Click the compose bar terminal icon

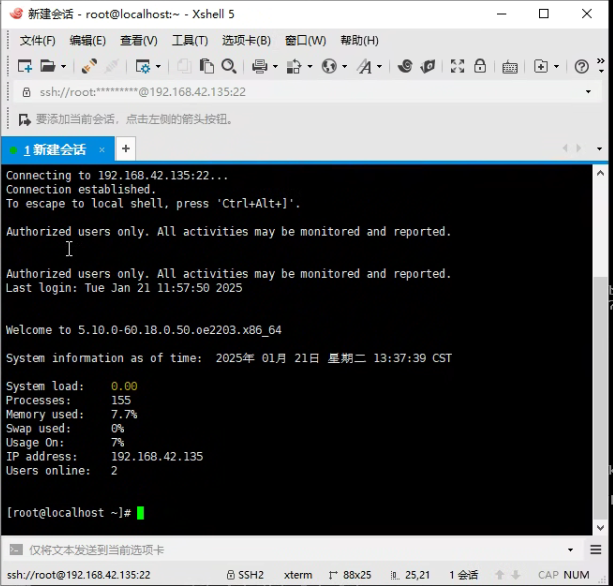coord(16,550)
